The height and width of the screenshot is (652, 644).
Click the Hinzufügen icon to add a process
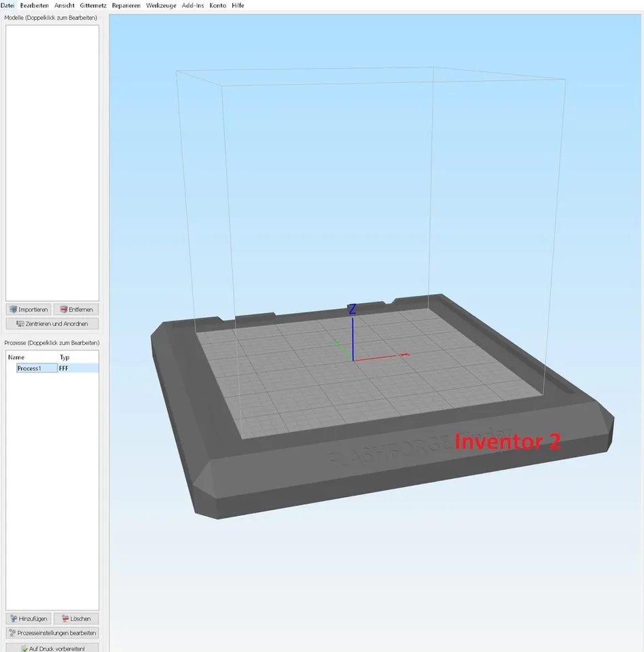pyautogui.click(x=14, y=618)
